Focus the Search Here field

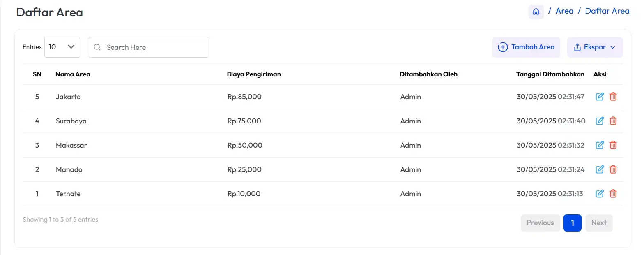pyautogui.click(x=149, y=47)
